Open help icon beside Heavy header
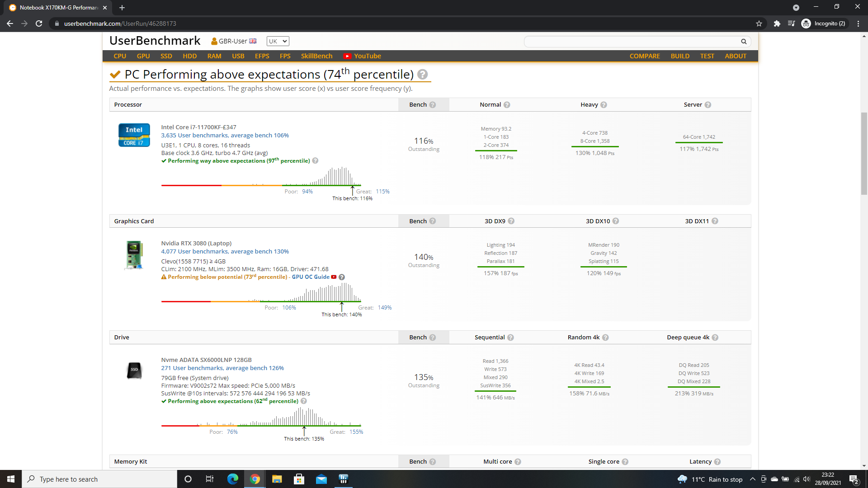This screenshot has width=868, height=488. click(604, 105)
